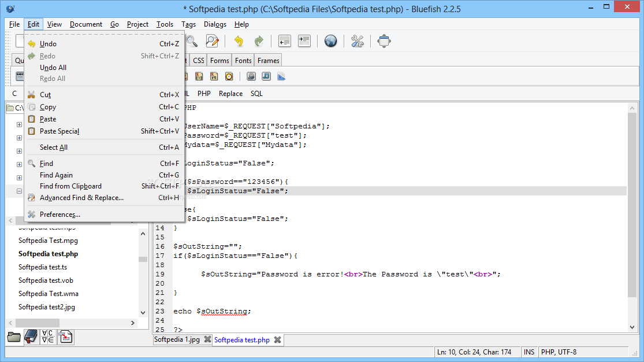The image size is (644, 362).
Task: Click the Unindent toolbar icon
Action: [x=284, y=41]
